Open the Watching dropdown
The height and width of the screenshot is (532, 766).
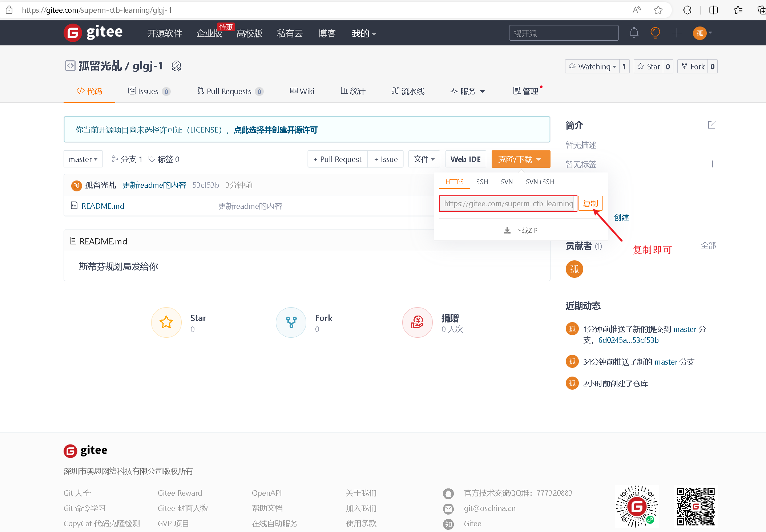tap(592, 66)
